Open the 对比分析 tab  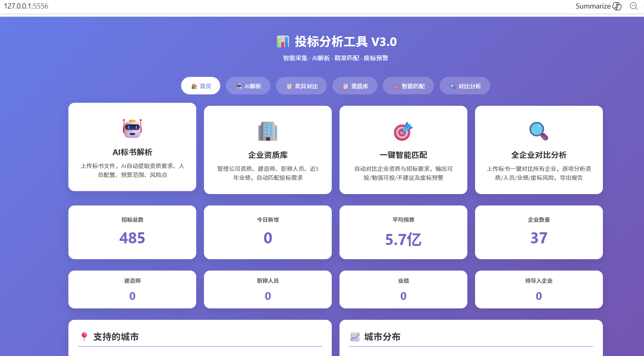coord(465,86)
